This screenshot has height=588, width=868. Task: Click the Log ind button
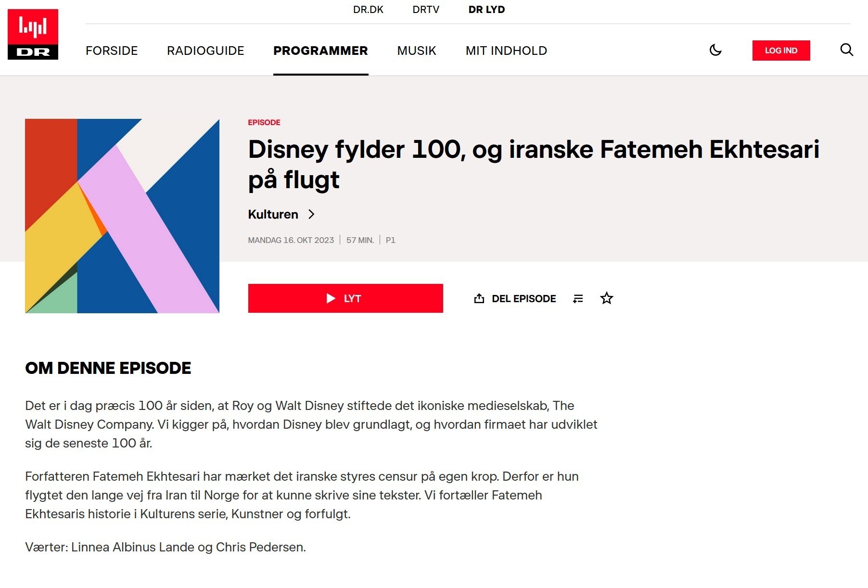[781, 51]
